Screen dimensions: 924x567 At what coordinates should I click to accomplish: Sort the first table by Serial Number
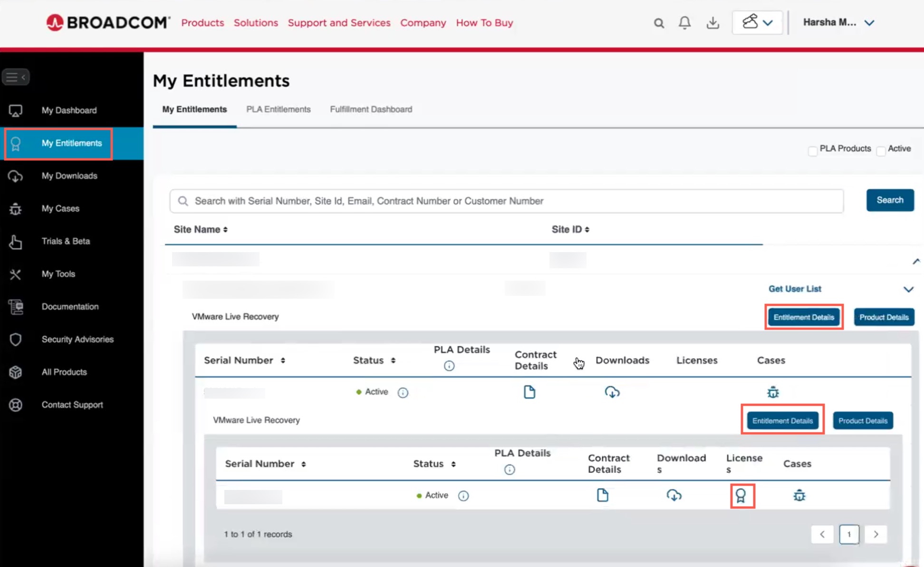244,360
